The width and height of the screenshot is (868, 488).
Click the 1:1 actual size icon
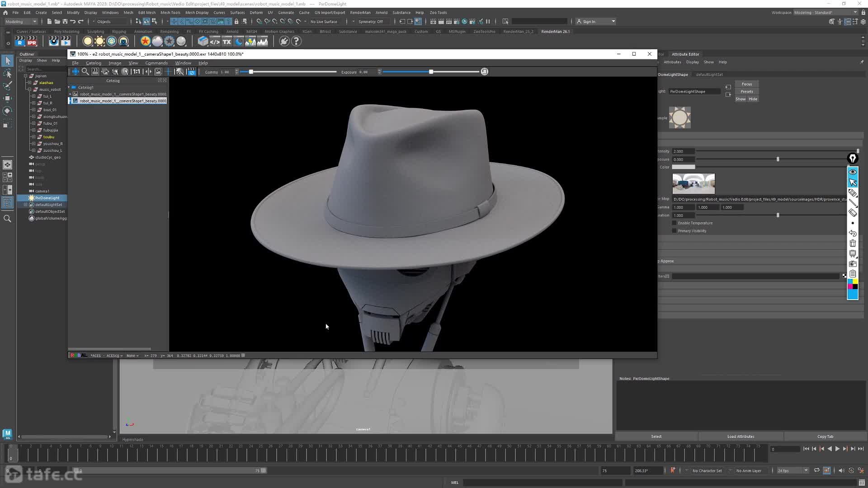136,72
